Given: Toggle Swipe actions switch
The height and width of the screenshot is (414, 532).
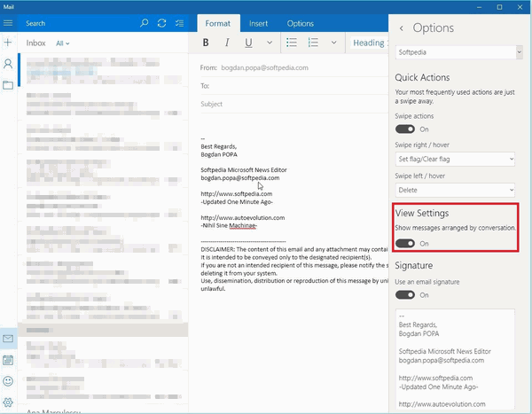Looking at the screenshot, I should coord(405,129).
